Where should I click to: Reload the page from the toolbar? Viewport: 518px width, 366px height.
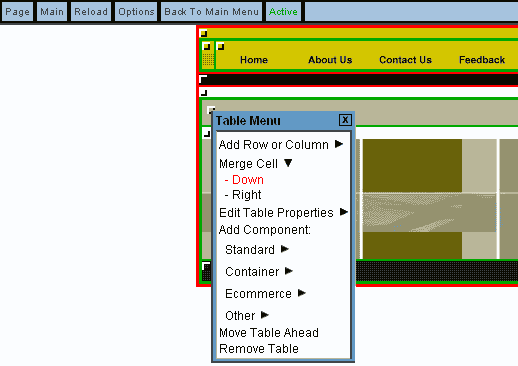91,12
